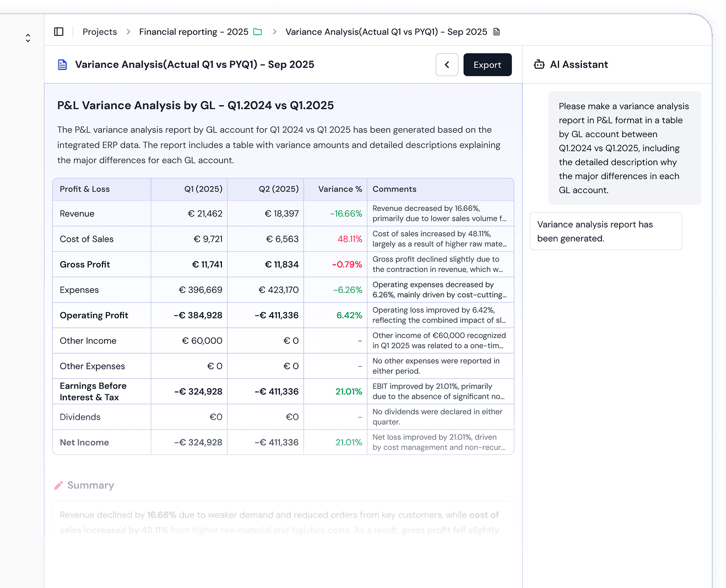The height and width of the screenshot is (588, 726).
Task: Open Projects in the breadcrumb
Action: [100, 32]
